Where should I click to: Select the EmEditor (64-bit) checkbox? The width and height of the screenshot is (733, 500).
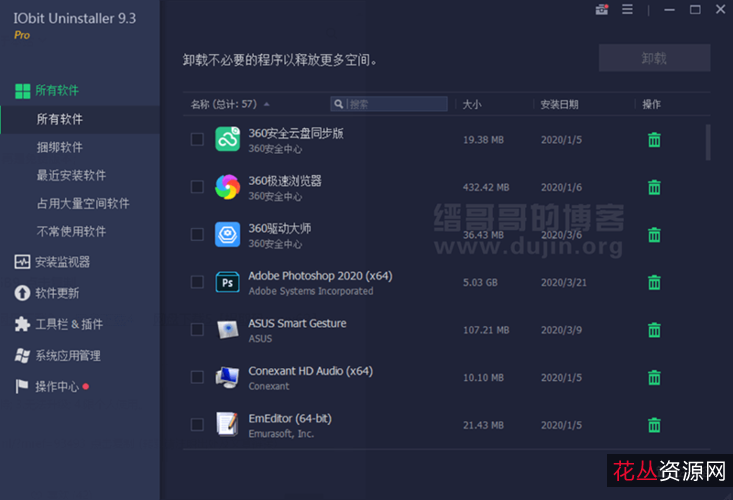pyautogui.click(x=197, y=424)
